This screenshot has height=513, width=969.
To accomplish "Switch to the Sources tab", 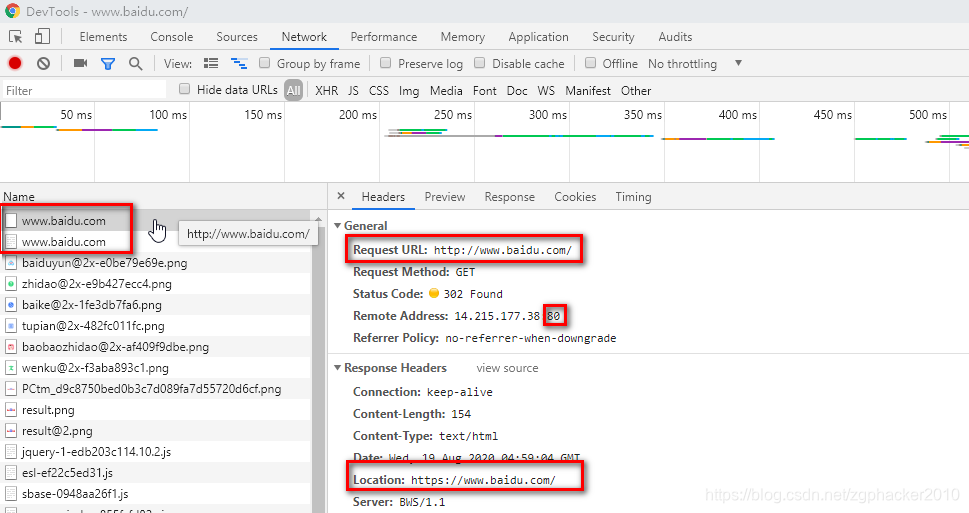I will click(x=237, y=36).
